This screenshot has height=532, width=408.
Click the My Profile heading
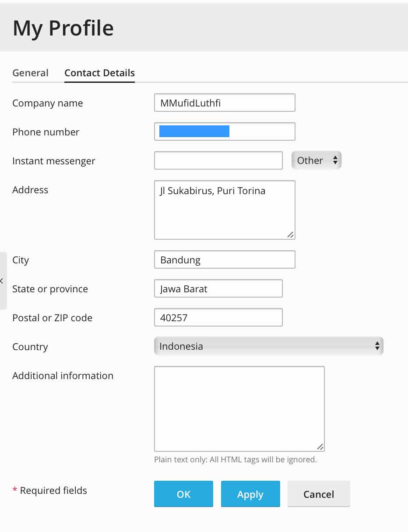coord(63,28)
